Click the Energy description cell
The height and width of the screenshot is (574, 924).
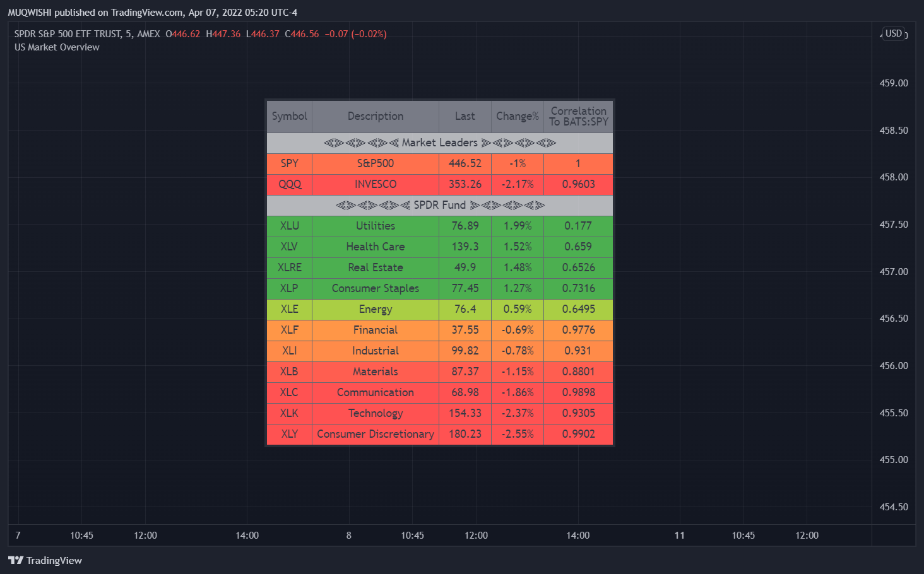tap(376, 309)
